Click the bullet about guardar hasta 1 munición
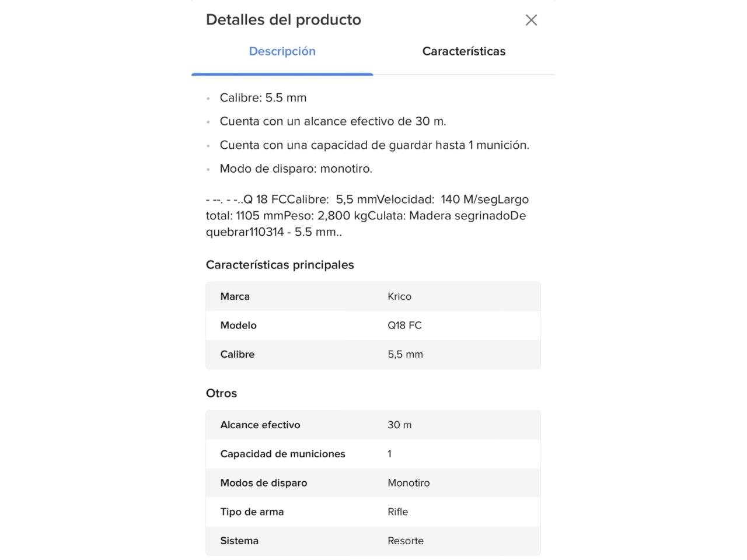 click(374, 145)
